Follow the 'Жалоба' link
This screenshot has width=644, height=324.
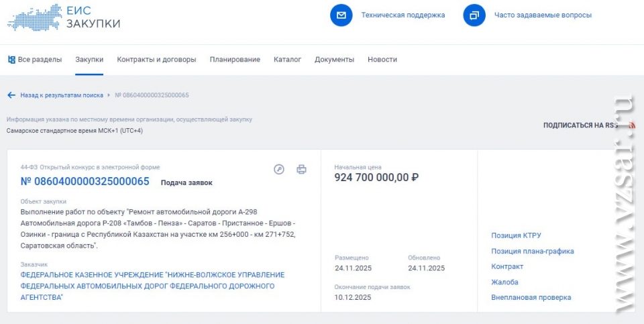[x=504, y=282]
